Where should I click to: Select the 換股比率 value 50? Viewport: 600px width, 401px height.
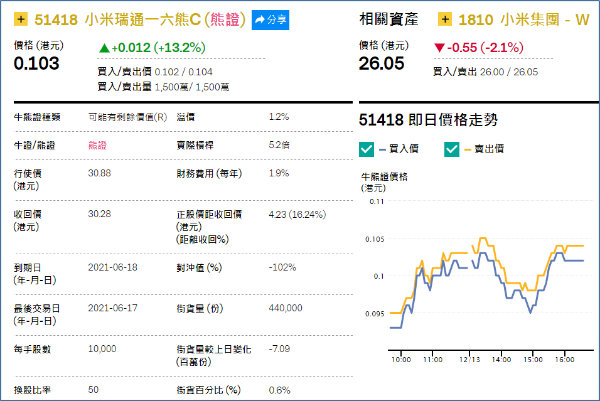point(93,390)
